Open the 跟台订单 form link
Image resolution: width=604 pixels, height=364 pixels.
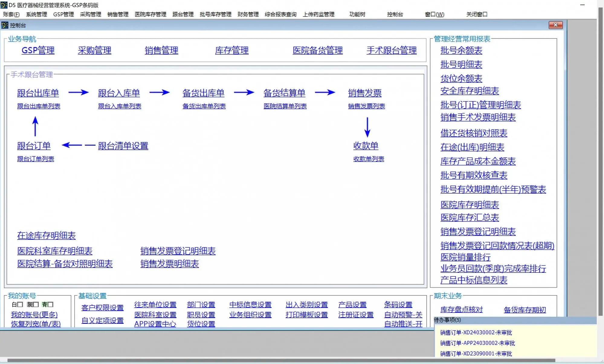coord(34,146)
